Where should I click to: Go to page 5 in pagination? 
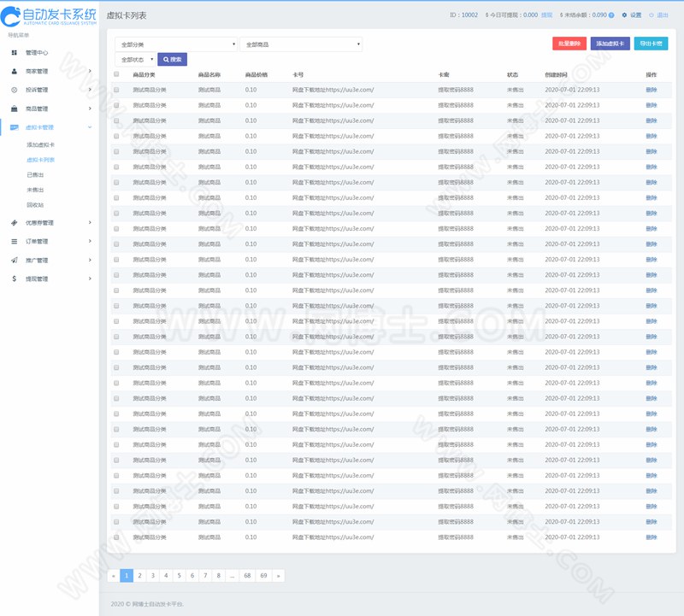tap(179, 576)
